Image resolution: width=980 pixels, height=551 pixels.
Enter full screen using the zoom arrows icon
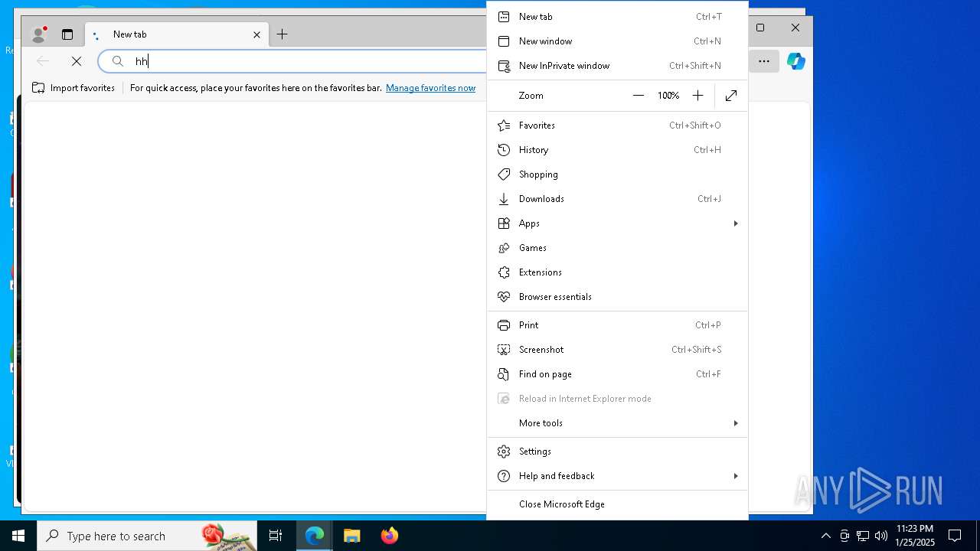pos(731,96)
